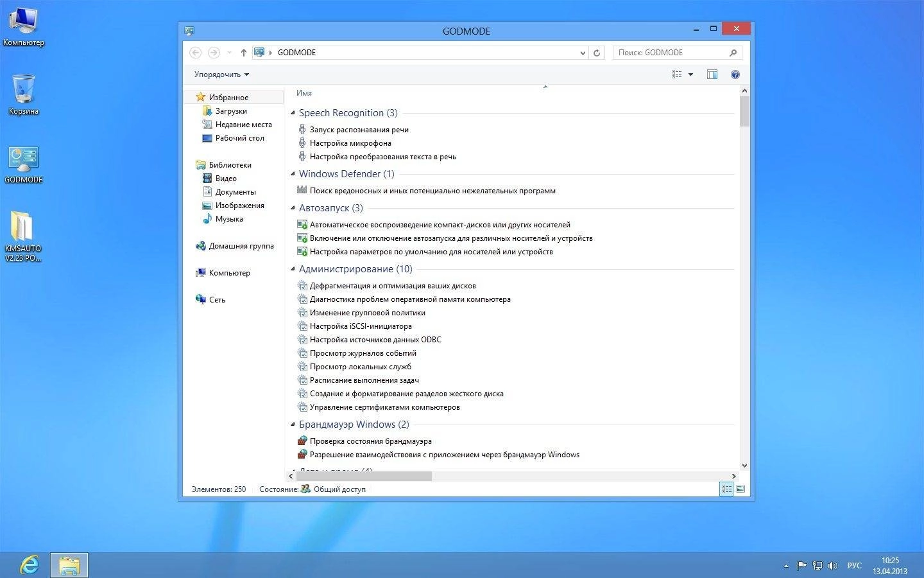Open Расписание выполнения задач
This screenshot has height=578, width=924.
click(359, 380)
